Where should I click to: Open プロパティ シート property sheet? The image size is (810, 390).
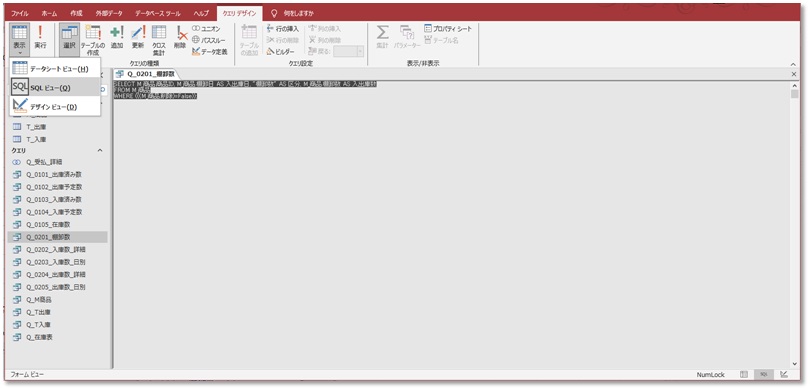(x=448, y=29)
